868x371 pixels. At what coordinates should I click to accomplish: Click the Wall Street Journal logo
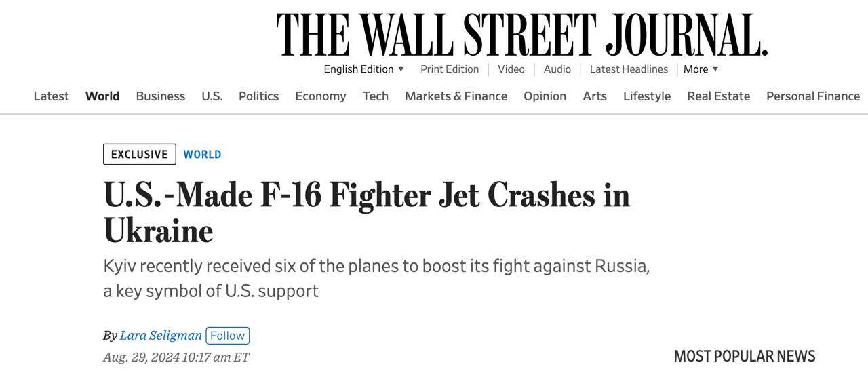521,34
